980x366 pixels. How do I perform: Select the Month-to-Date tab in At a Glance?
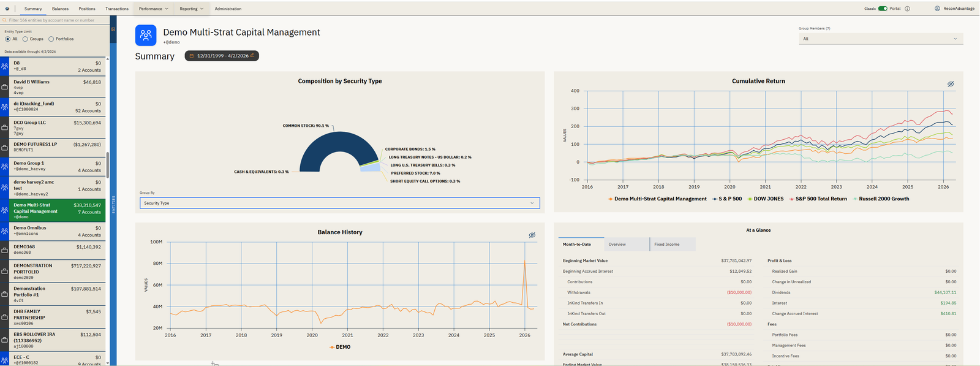coord(581,244)
